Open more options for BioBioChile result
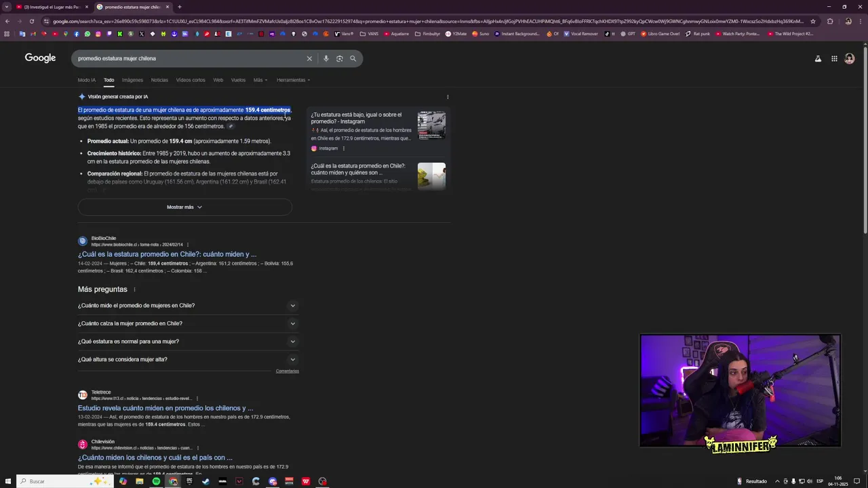The height and width of the screenshot is (488, 868). tap(188, 245)
